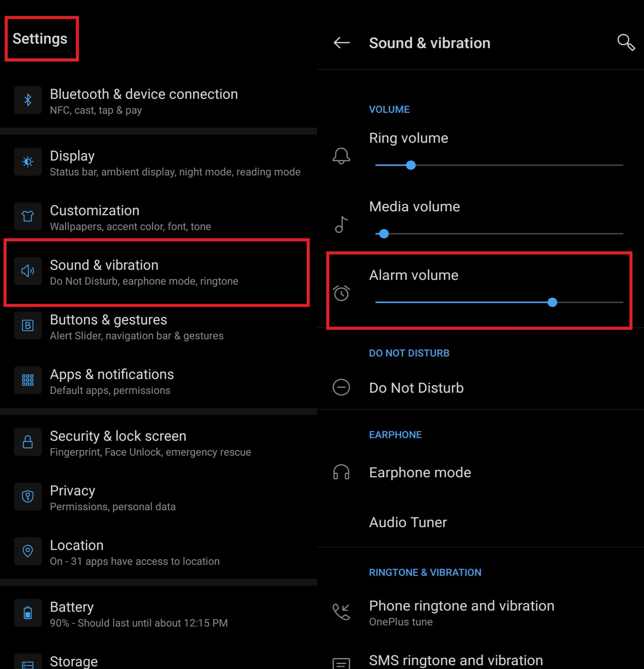Tap the Buttons & gestures icon
This screenshot has height=669, width=644.
click(28, 325)
